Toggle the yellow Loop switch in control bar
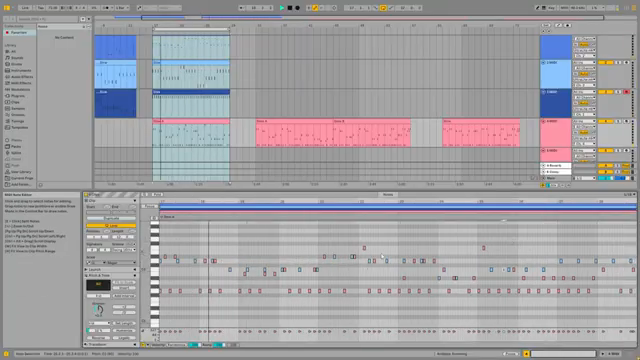The height and width of the screenshot is (360, 640). click(x=383, y=8)
